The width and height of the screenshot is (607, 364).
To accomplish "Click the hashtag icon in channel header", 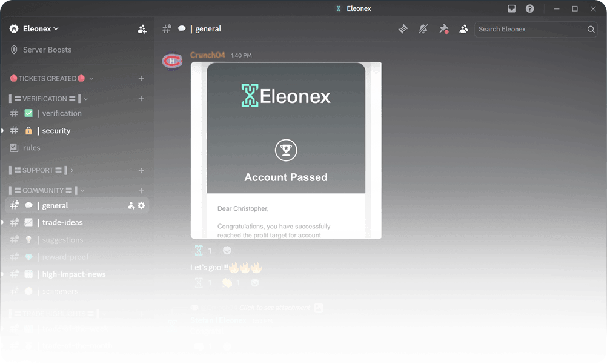I will click(x=167, y=29).
